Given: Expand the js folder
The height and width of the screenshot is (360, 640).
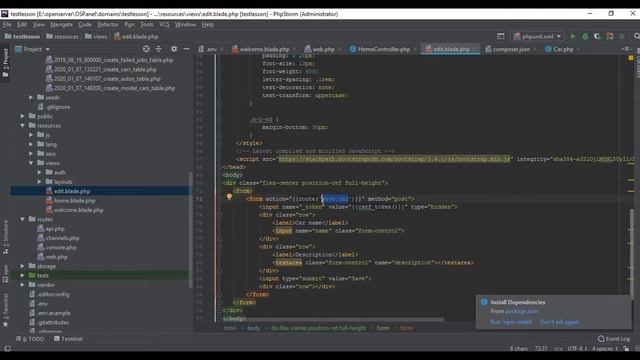Looking at the screenshot, I should pos(31,135).
